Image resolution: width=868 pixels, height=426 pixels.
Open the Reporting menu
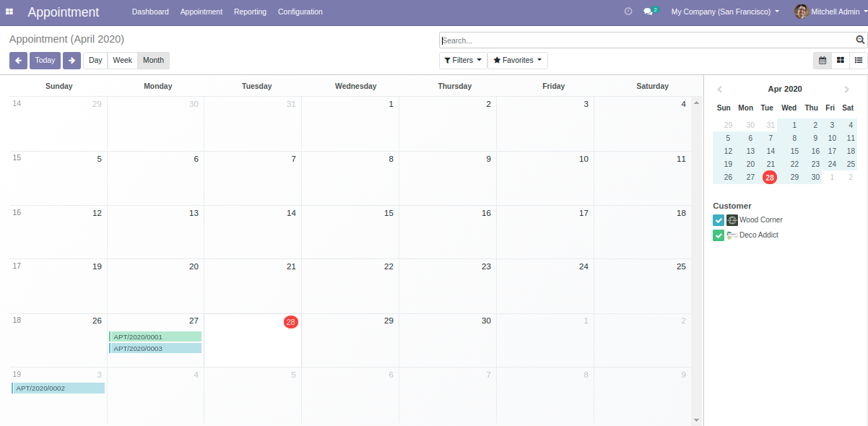(250, 12)
